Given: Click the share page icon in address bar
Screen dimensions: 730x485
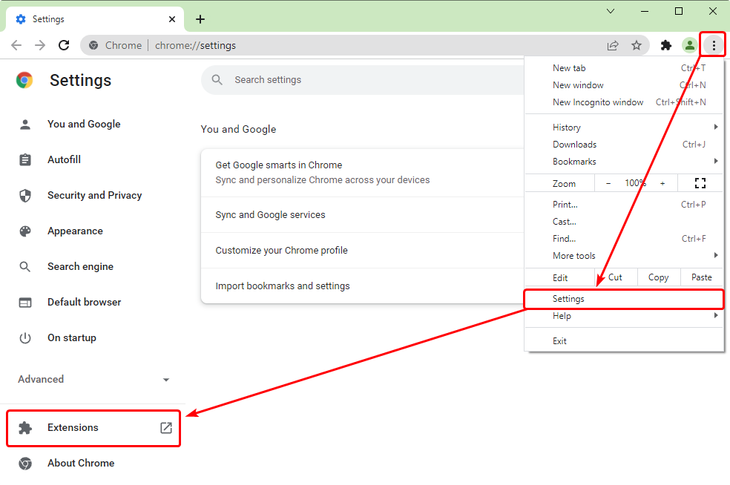Looking at the screenshot, I should pos(613,45).
